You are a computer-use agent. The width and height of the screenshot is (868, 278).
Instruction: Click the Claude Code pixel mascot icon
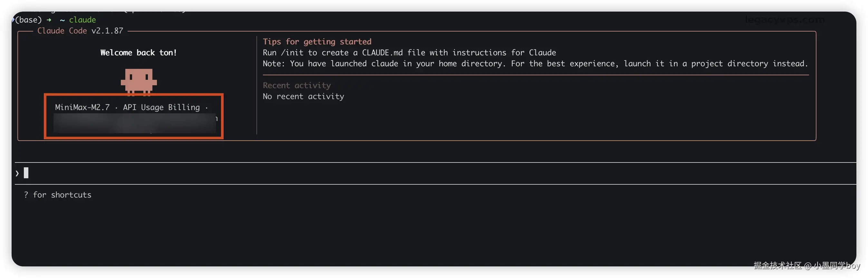(x=139, y=80)
